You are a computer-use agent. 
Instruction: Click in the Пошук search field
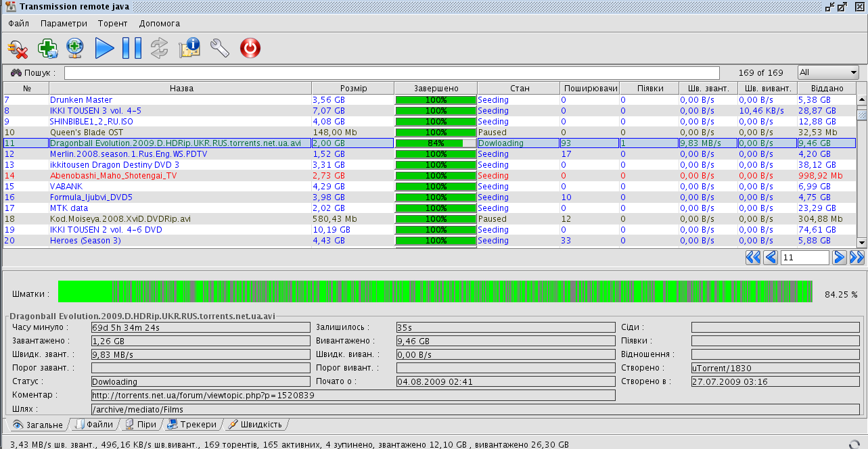[x=392, y=73]
